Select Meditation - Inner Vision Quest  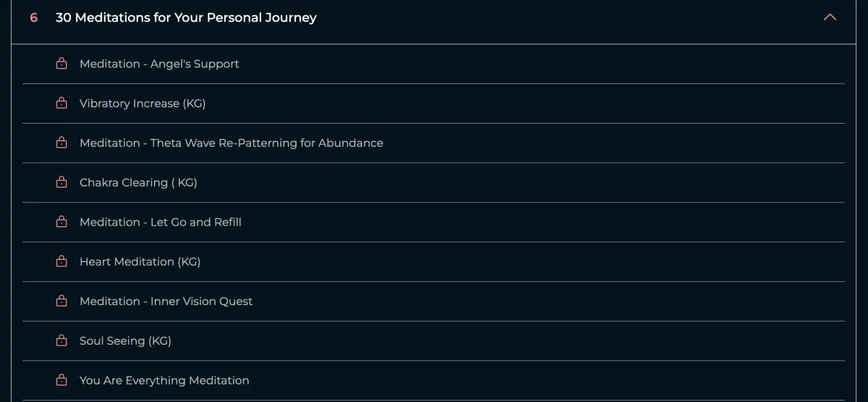pos(166,301)
